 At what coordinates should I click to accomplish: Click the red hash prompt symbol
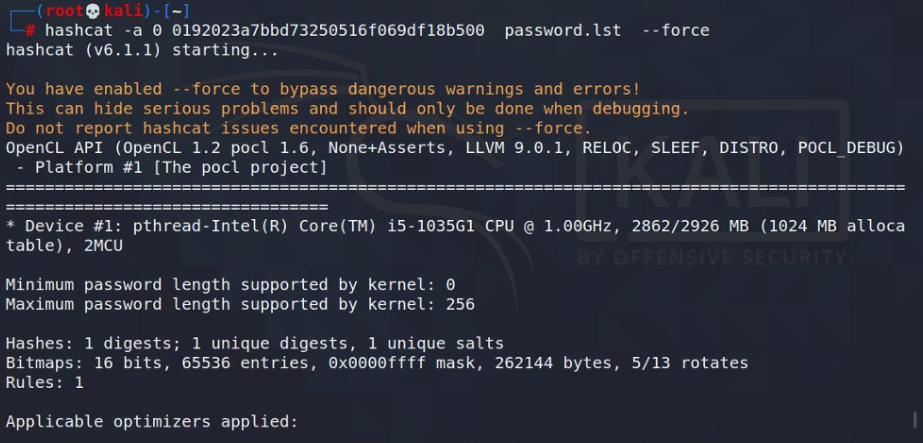tap(30, 31)
